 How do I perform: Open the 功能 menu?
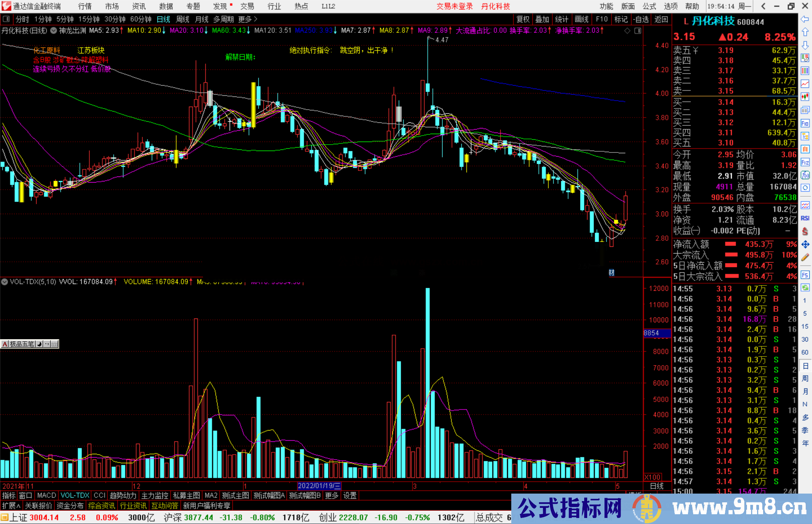(606, 6)
